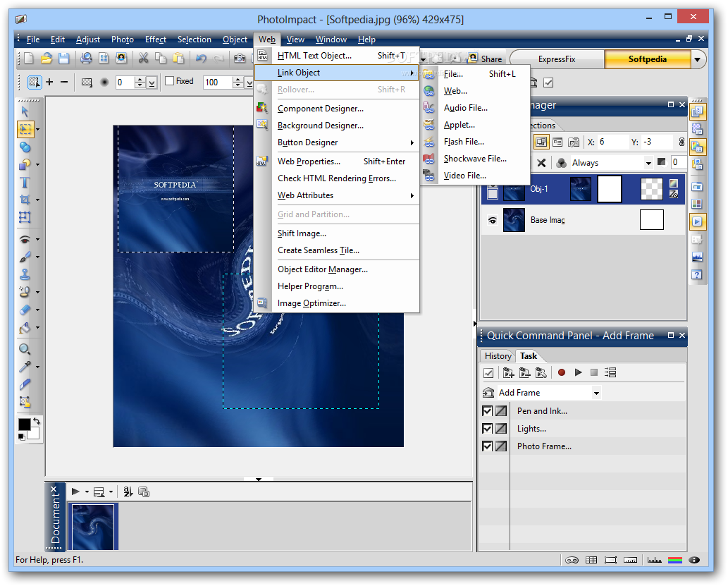Switch to the History tab
The width and height of the screenshot is (728, 586).
498,356
